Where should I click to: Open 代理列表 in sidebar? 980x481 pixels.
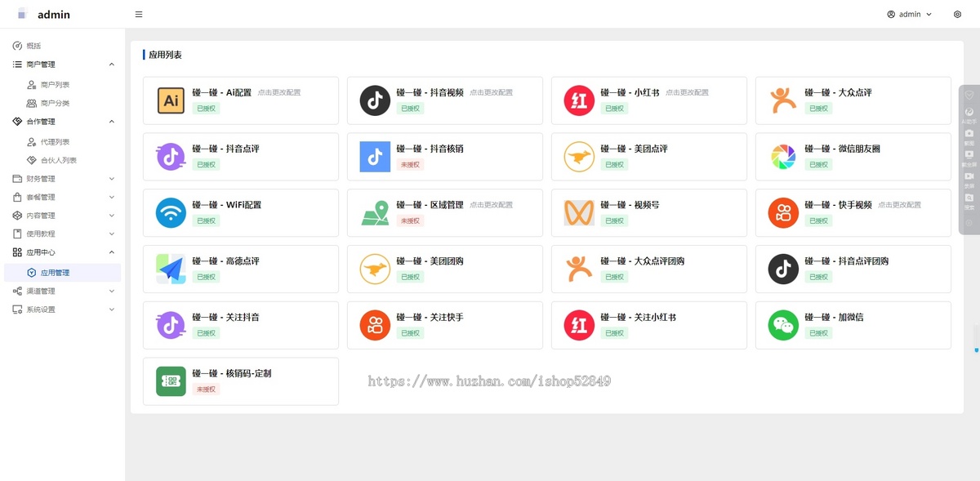(x=63, y=142)
